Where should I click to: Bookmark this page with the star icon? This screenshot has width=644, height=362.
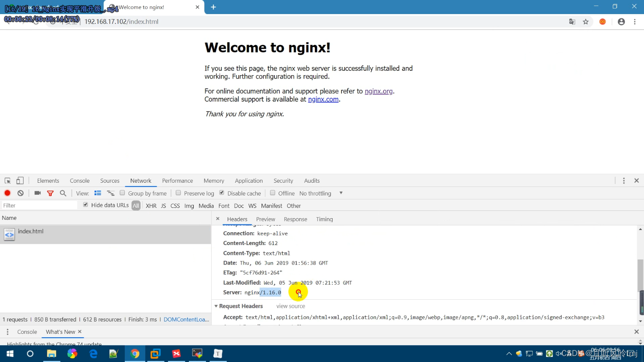[x=586, y=22]
